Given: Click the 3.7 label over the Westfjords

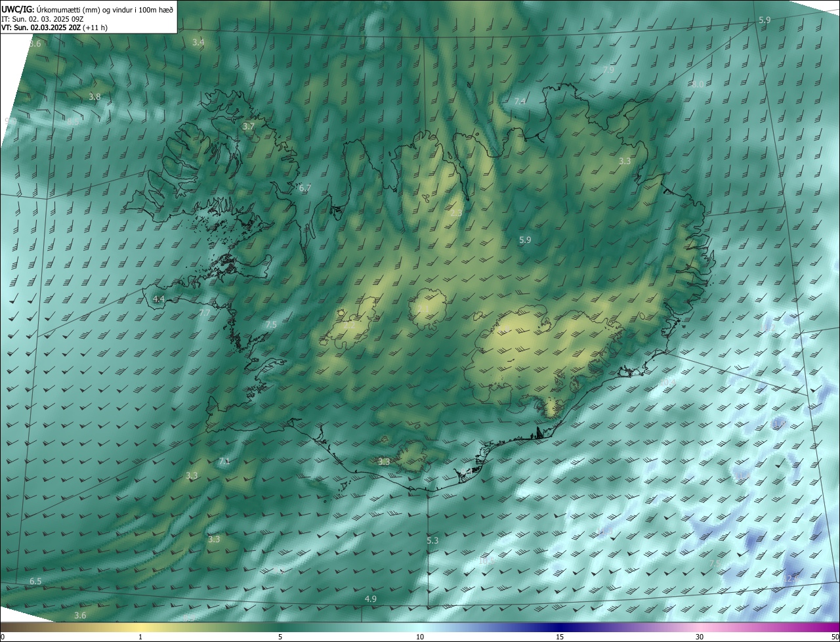Looking at the screenshot, I should [x=248, y=126].
